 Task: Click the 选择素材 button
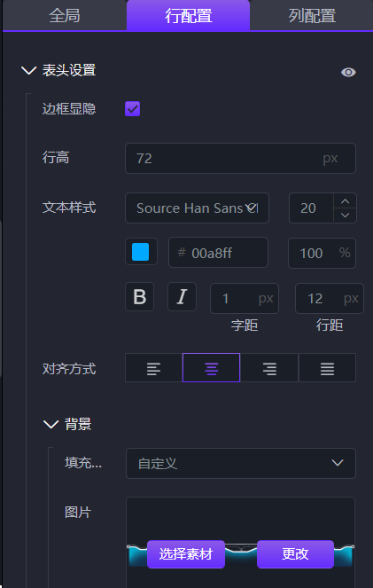click(x=186, y=554)
